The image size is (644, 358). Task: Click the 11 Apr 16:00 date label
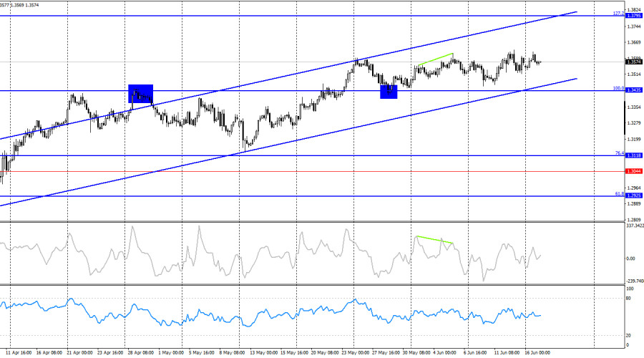coord(19,353)
